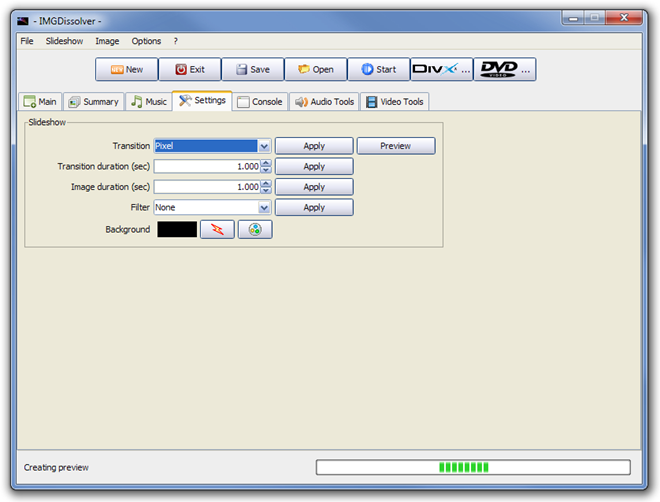Preview the selected transition
660x502 pixels.
click(x=396, y=146)
